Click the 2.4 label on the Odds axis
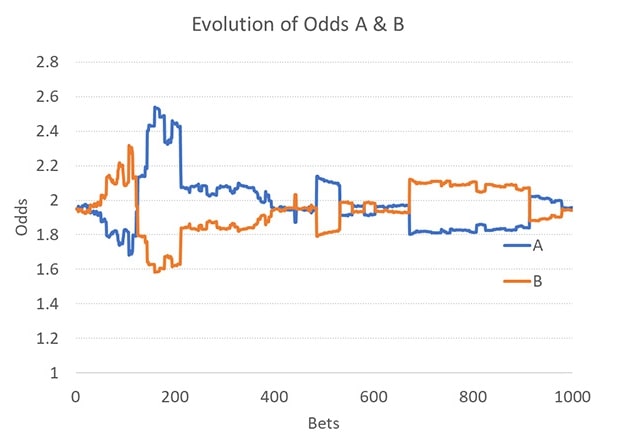630x444 pixels. pyautogui.click(x=49, y=131)
